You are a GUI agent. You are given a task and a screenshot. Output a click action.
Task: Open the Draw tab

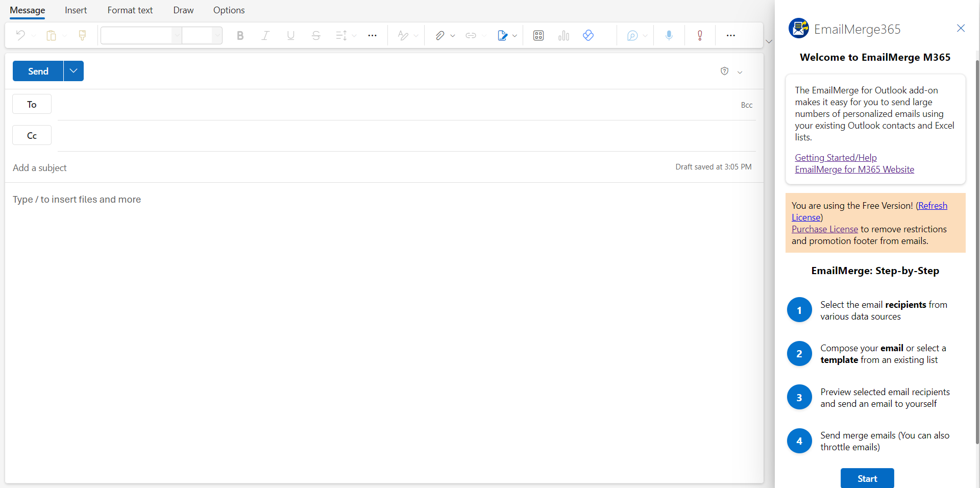pyautogui.click(x=183, y=10)
